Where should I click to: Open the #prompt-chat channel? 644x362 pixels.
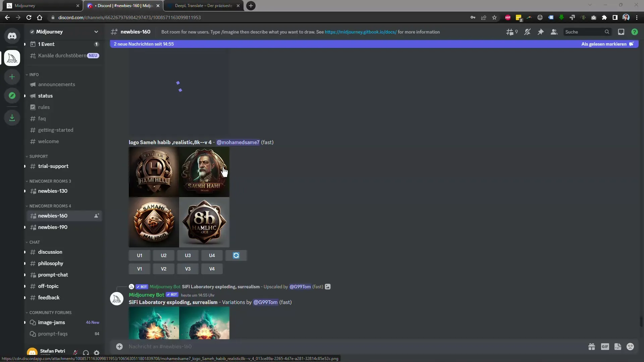[53, 275]
